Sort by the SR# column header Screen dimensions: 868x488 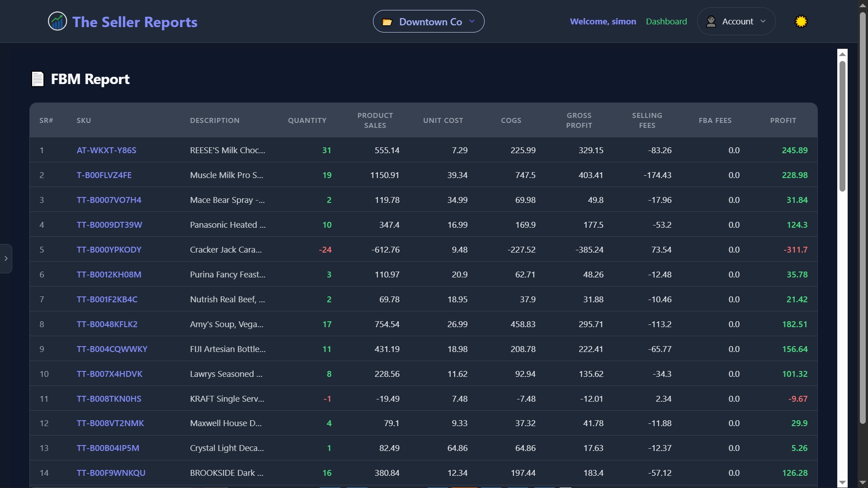46,120
